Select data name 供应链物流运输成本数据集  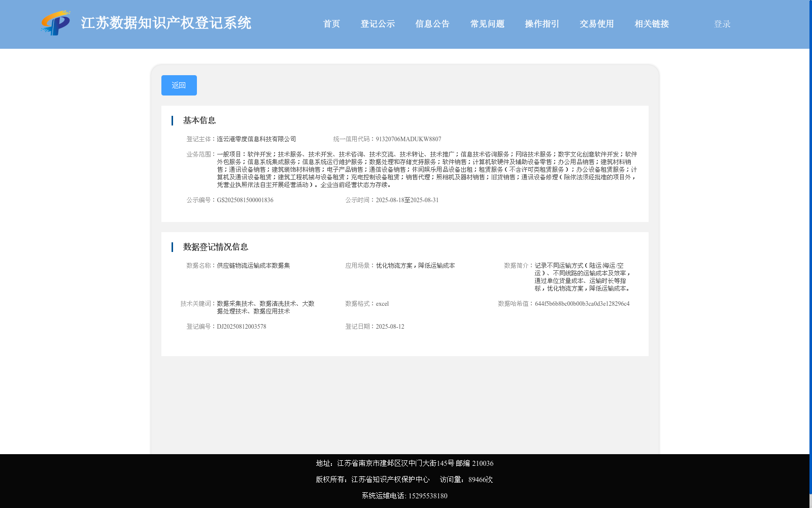(253, 266)
